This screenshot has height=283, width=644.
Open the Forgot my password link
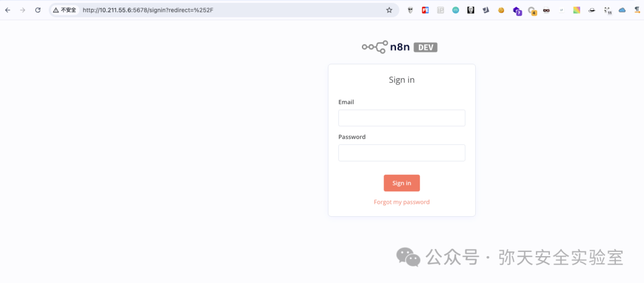point(402,202)
